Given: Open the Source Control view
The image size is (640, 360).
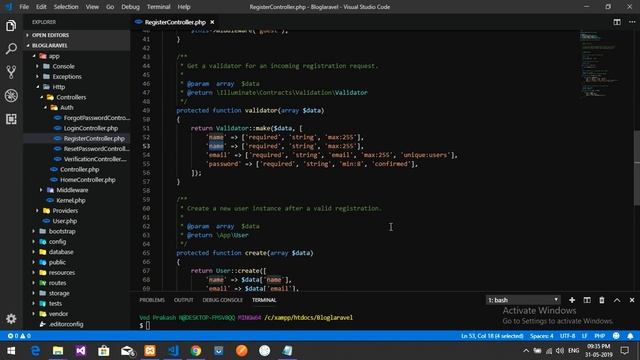Looking at the screenshot, I should coord(11,72).
